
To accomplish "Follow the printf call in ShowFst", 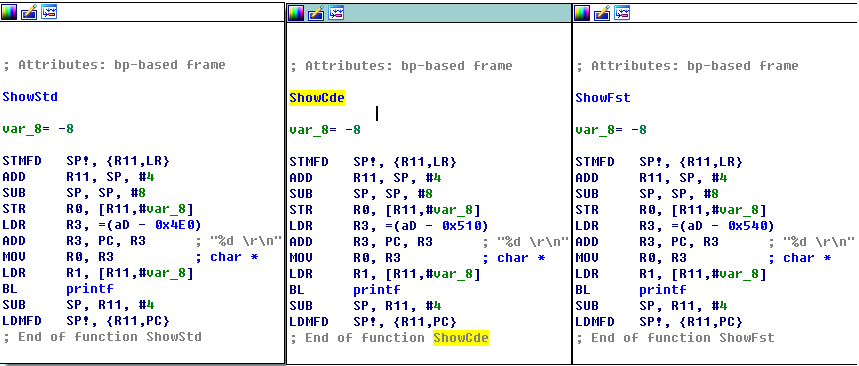I will (662, 290).
